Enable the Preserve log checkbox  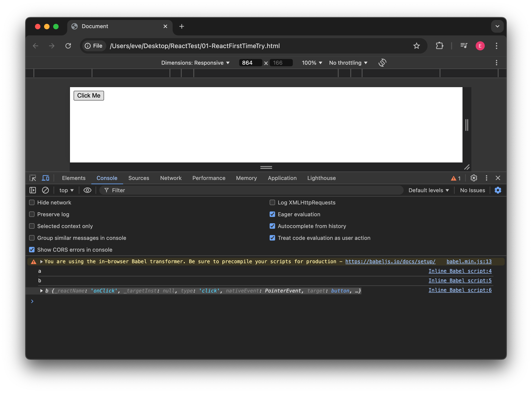[x=32, y=214]
